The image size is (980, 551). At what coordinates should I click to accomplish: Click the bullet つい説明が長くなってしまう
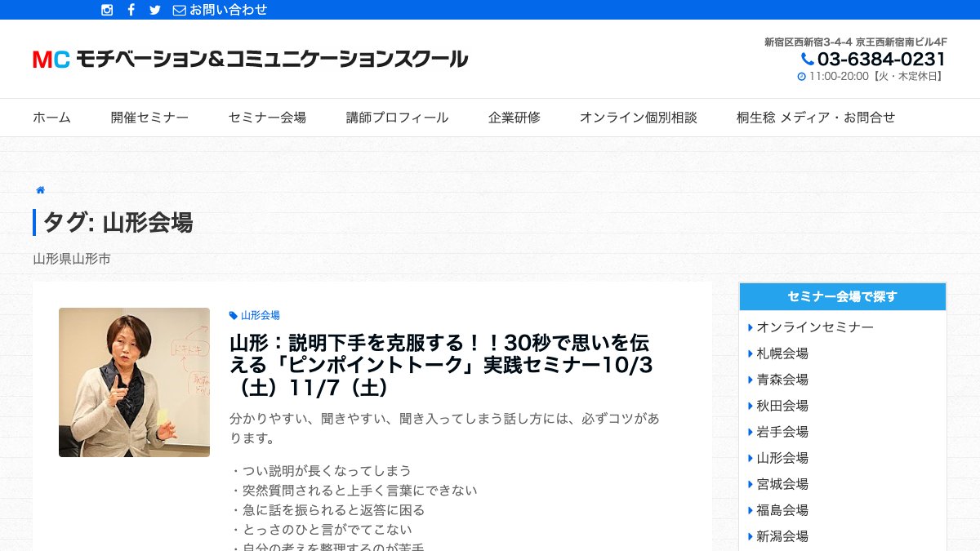pyautogui.click(x=321, y=471)
